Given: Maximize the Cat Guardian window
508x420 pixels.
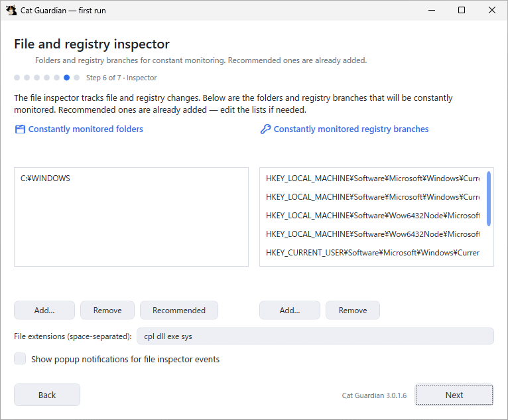Looking at the screenshot, I should [462, 11].
